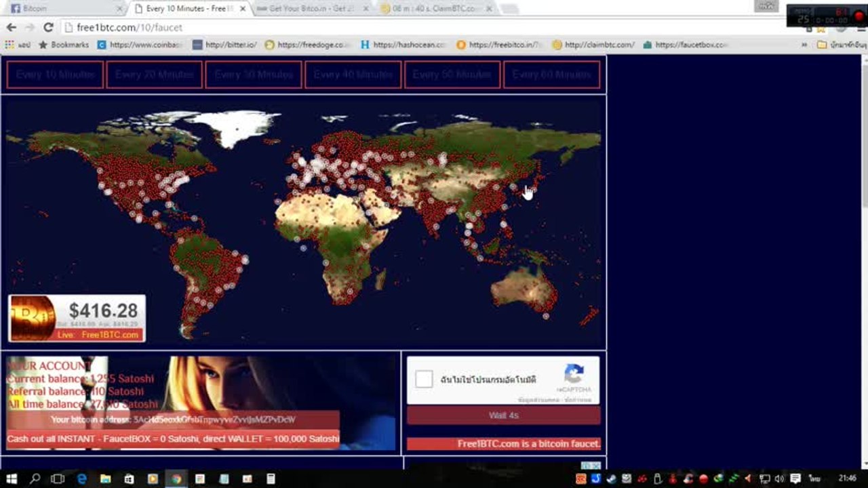Open the Apps shortcut in bookmarks bar
This screenshot has width=868, height=488.
click(x=16, y=45)
